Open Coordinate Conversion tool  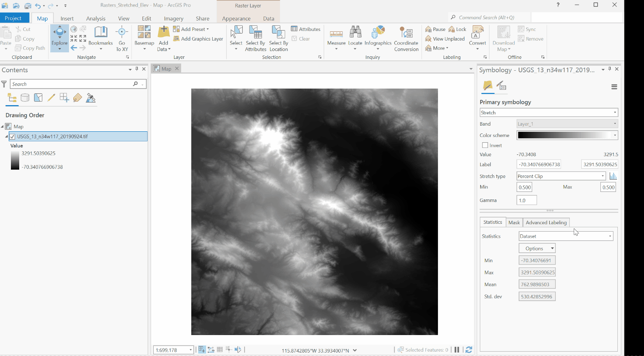point(406,38)
